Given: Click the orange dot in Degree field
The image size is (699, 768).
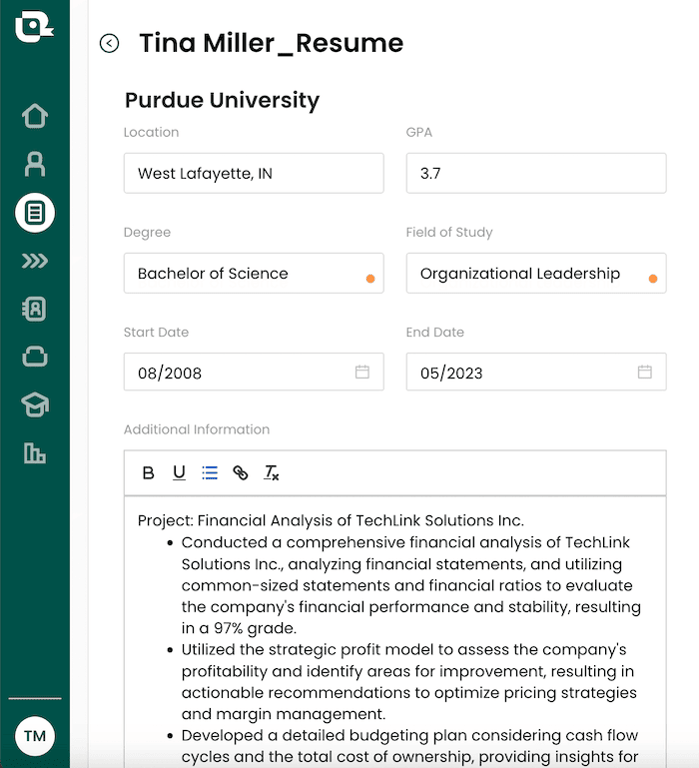Looking at the screenshot, I should click(370, 279).
